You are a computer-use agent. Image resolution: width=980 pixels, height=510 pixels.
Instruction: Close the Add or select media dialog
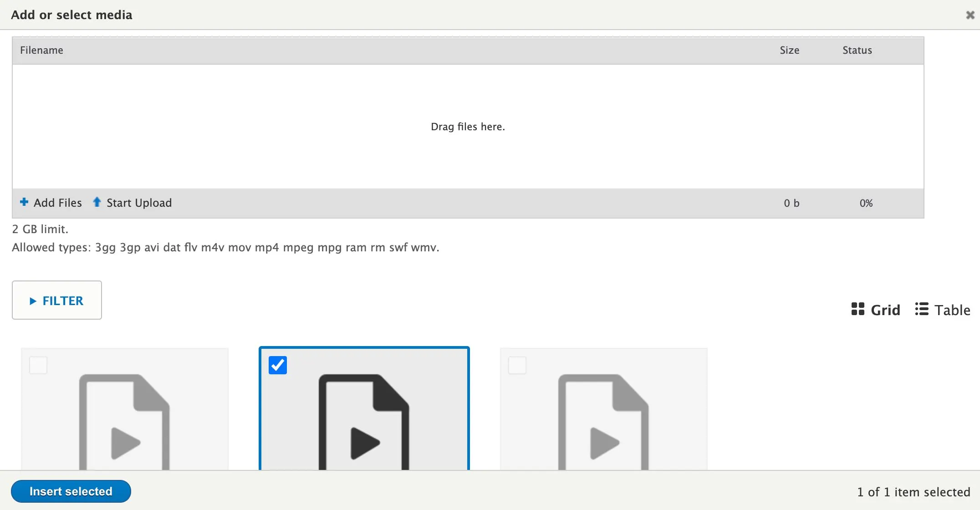pyautogui.click(x=970, y=15)
